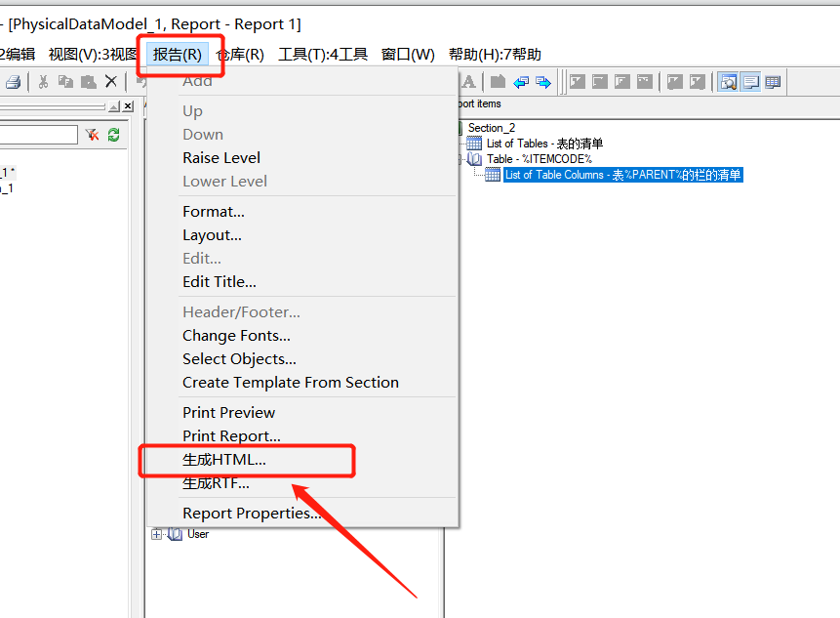Screen dimensions: 840x618
Task: Click the Lower Level menu entry
Action: tap(302, 182)
